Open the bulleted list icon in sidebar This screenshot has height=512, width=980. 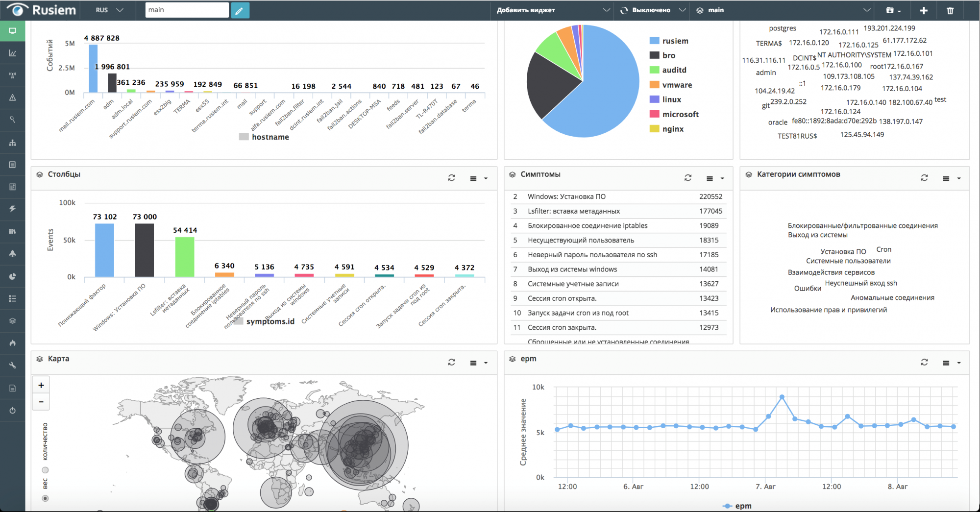[13, 298]
